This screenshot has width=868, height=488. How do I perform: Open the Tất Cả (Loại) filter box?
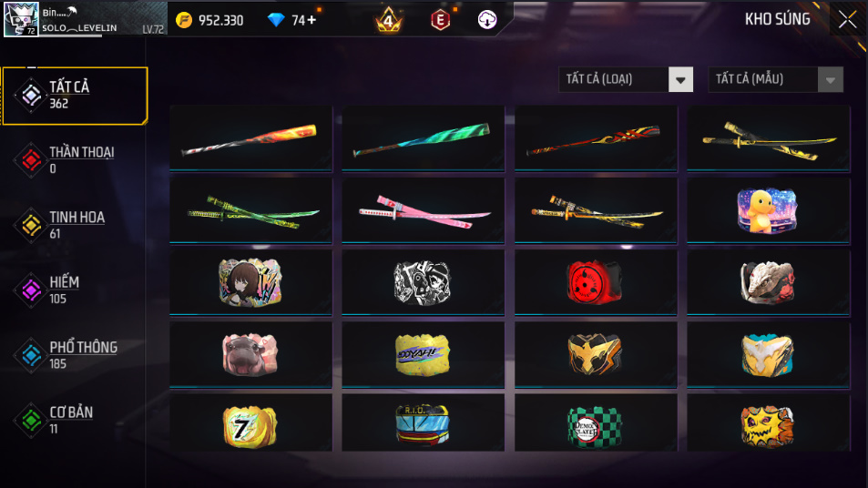[626, 80]
